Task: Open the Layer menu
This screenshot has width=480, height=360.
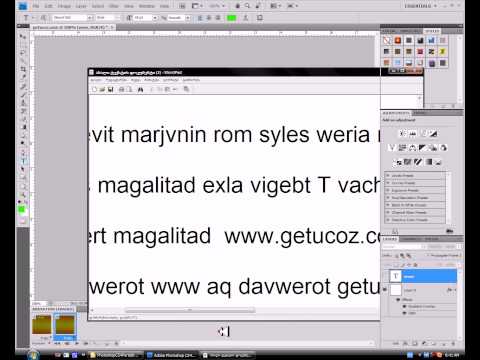Action: pyautogui.click(x=81, y=6)
